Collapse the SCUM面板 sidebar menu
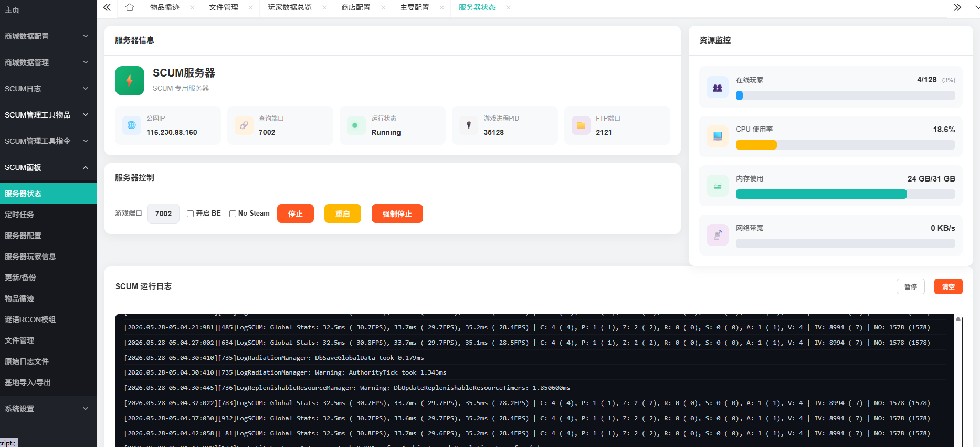This screenshot has width=980, height=447. tap(48, 167)
